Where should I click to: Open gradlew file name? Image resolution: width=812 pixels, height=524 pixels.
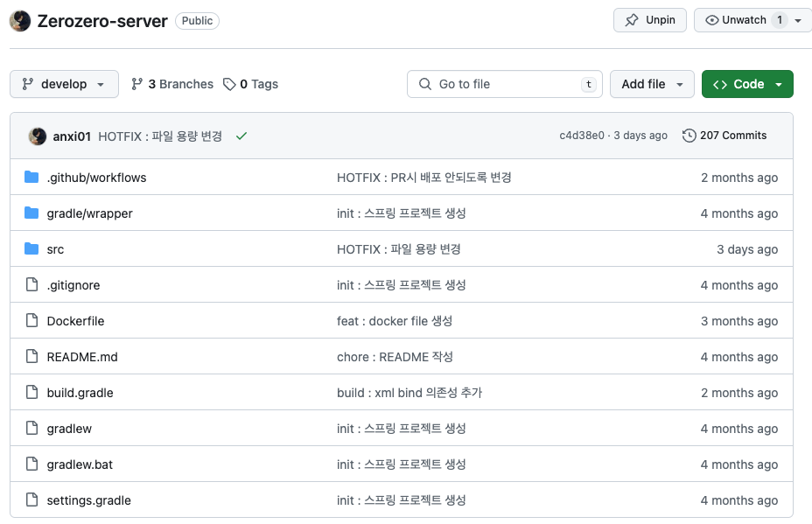(x=69, y=429)
